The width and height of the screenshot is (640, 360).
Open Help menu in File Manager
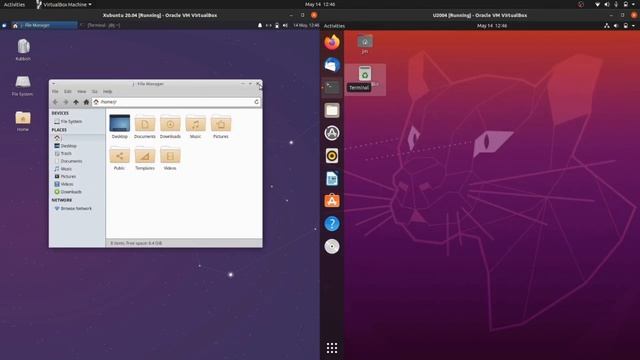[107, 91]
